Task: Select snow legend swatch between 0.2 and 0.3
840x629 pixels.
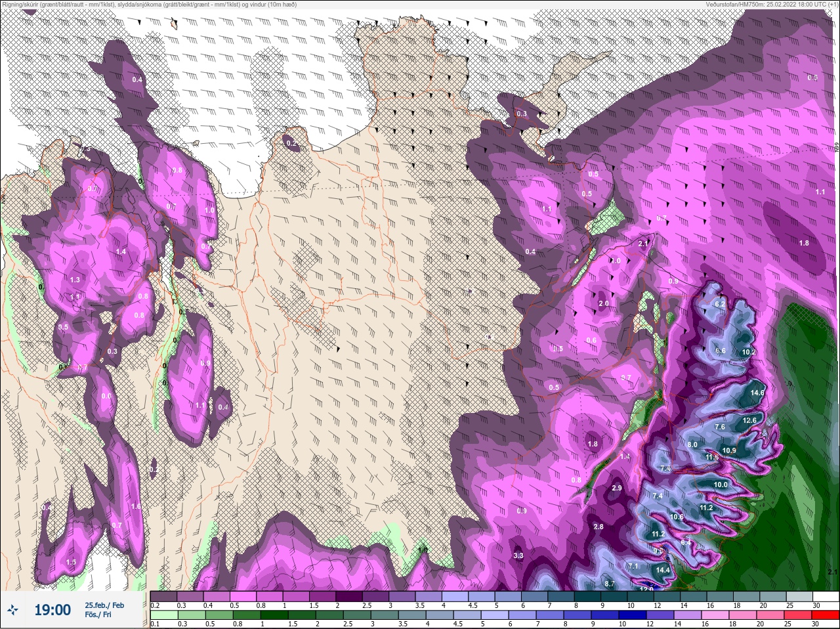Action: [163, 596]
